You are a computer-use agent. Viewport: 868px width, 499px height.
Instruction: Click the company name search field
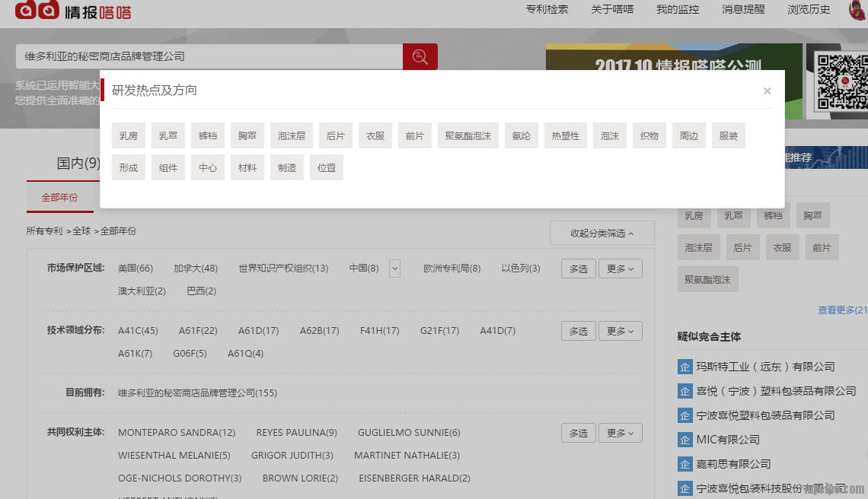coord(209,56)
